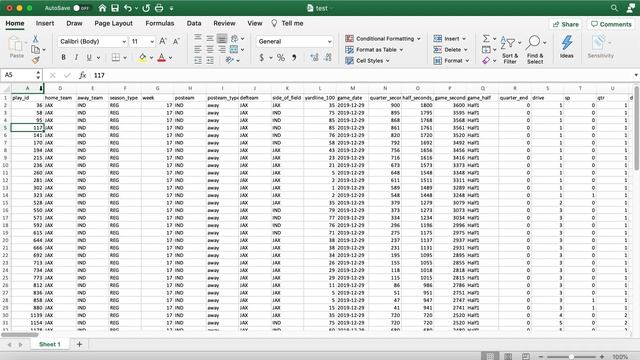Click the Name Box showing A5

point(20,75)
